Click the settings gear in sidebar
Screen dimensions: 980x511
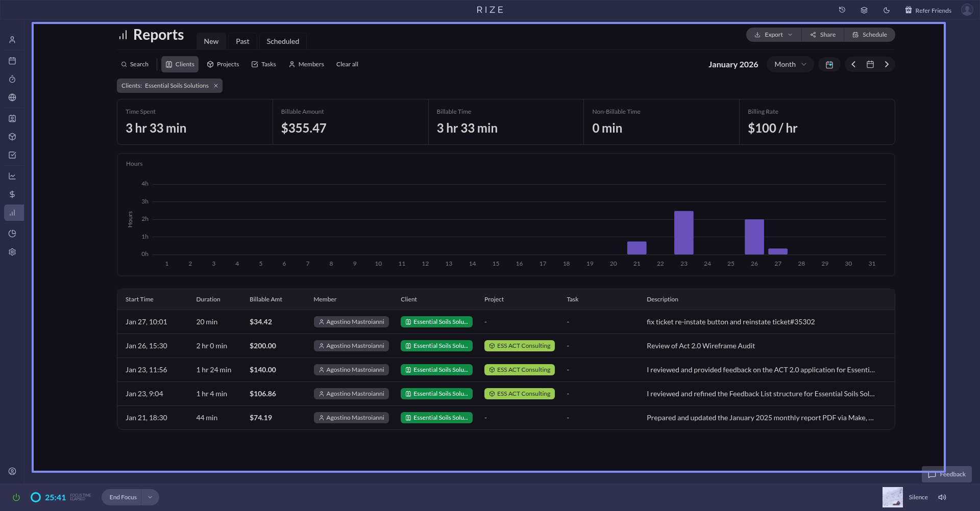point(12,252)
